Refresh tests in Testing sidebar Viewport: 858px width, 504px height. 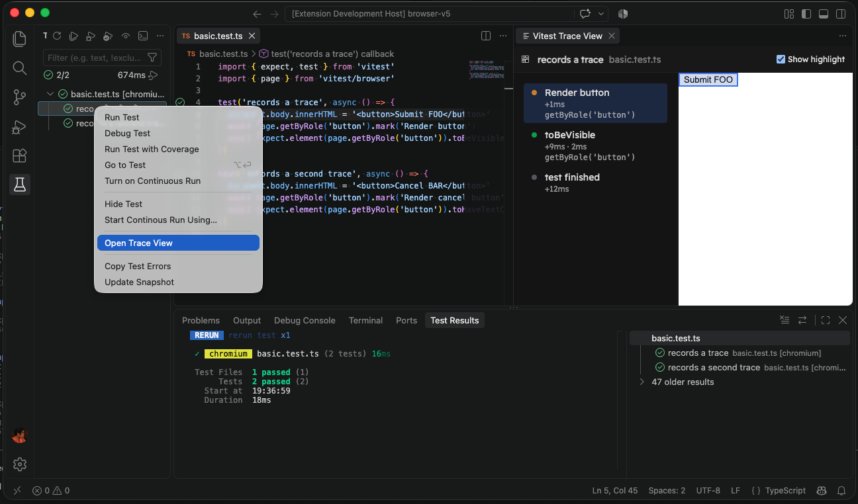point(57,36)
